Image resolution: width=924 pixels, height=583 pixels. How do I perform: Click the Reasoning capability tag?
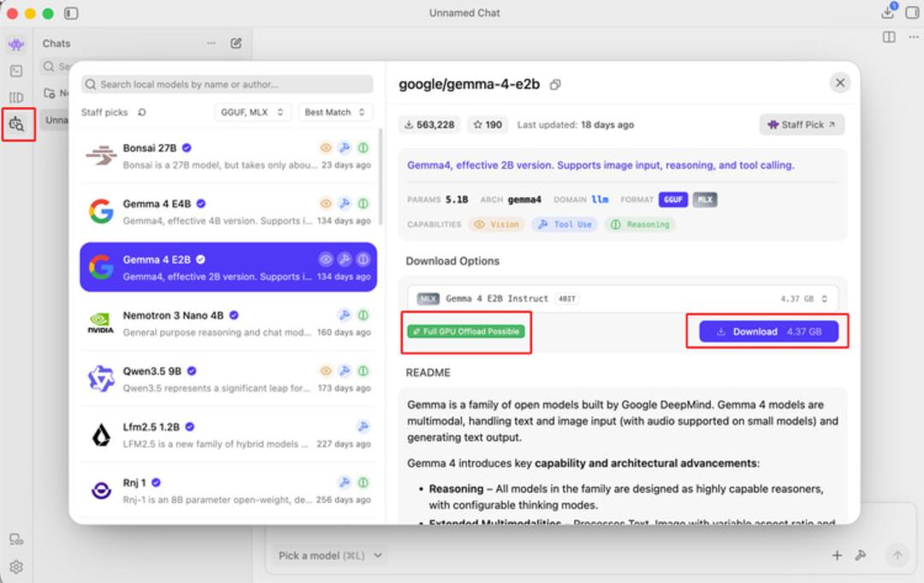(640, 224)
